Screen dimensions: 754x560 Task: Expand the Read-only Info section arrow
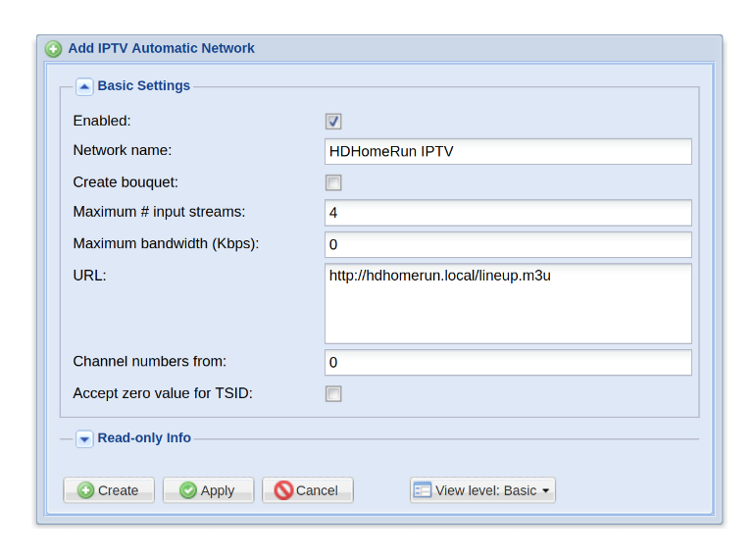point(84,439)
